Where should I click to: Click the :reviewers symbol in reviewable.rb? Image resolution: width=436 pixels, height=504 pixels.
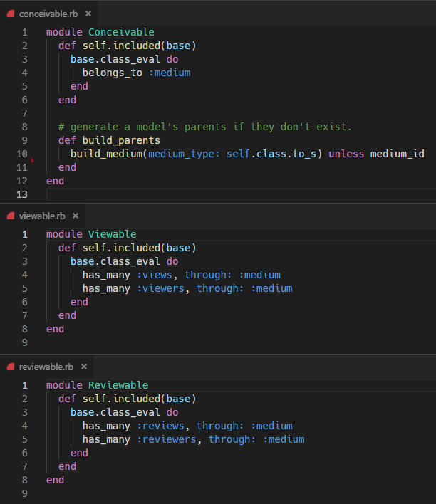tap(167, 439)
